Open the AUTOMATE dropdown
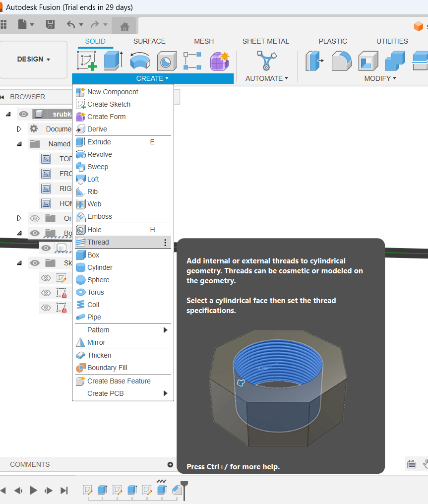This screenshot has height=504, width=428. 267,78
